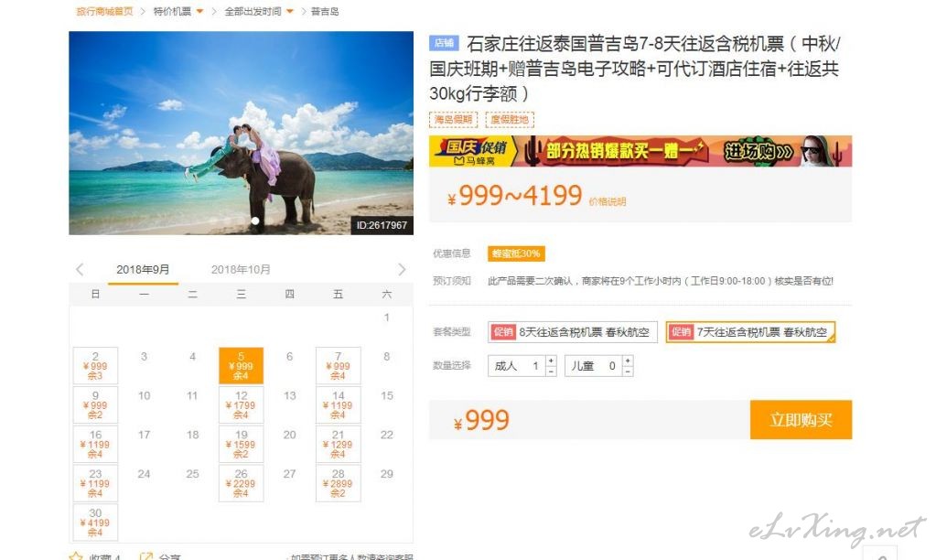Expand the 特价机票 breadcrumb dropdown
The image size is (936, 560).
[199, 11]
